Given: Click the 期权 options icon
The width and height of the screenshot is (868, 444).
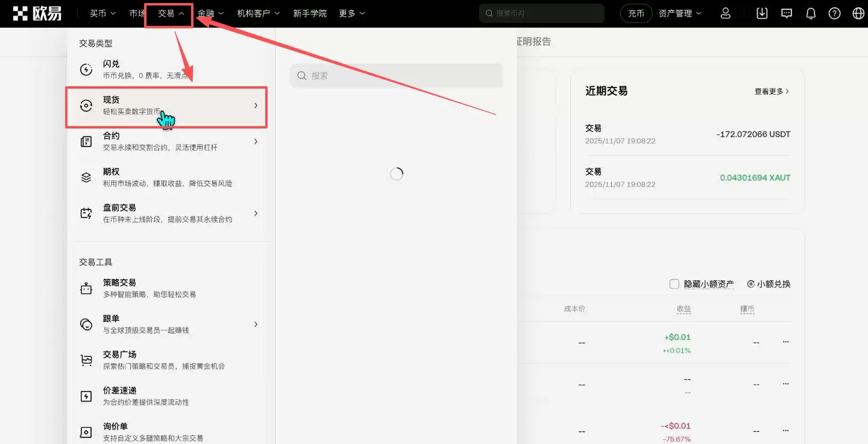Looking at the screenshot, I should [86, 177].
